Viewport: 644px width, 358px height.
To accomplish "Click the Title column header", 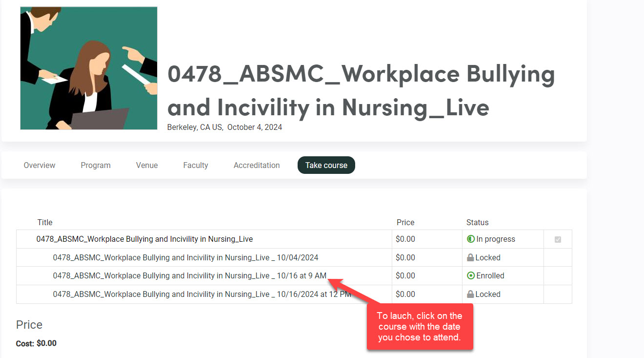I will pyautogui.click(x=45, y=222).
